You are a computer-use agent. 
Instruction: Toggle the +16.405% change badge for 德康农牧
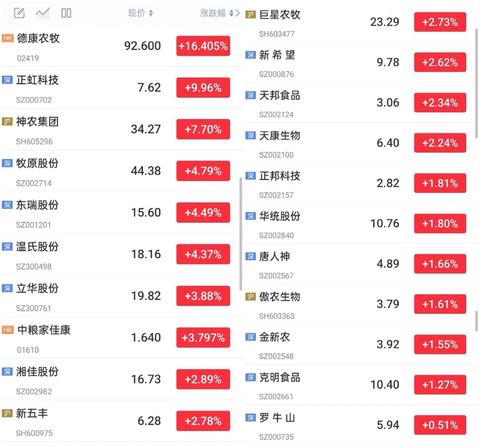(203, 46)
